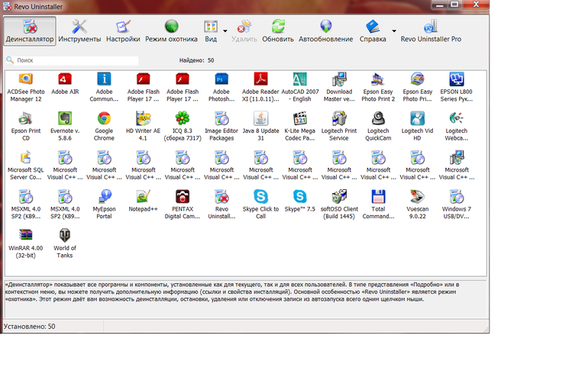588x367 pixels.
Task: Select World of Tanks icon
Action: pos(65,244)
